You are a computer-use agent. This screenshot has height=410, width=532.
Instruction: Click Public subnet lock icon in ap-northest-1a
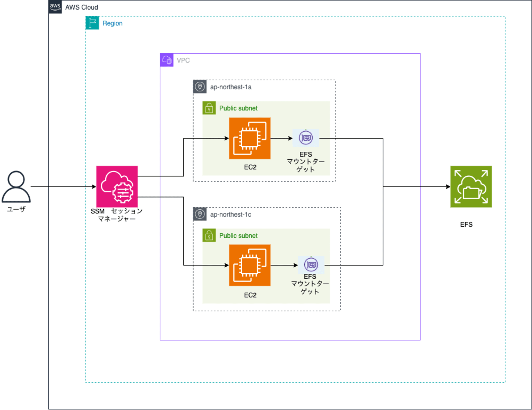pyautogui.click(x=209, y=108)
